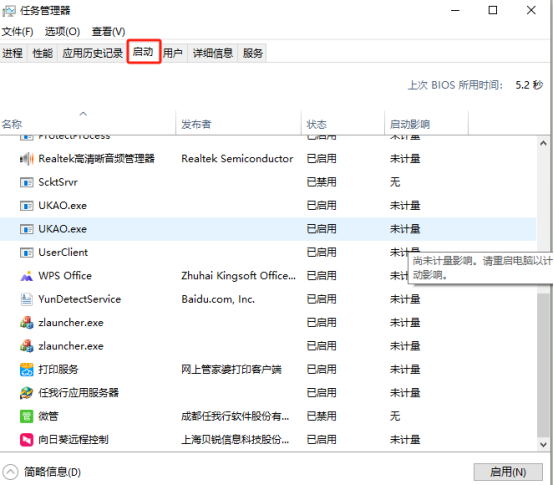Click the scrollbar up arrow
This screenshot has height=485, width=554.
tap(543, 143)
